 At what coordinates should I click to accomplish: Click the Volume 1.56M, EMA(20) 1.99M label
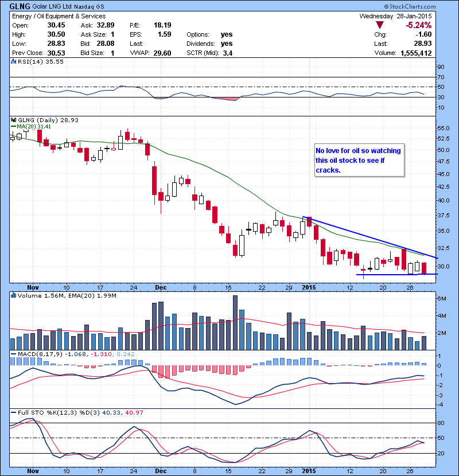point(67,295)
